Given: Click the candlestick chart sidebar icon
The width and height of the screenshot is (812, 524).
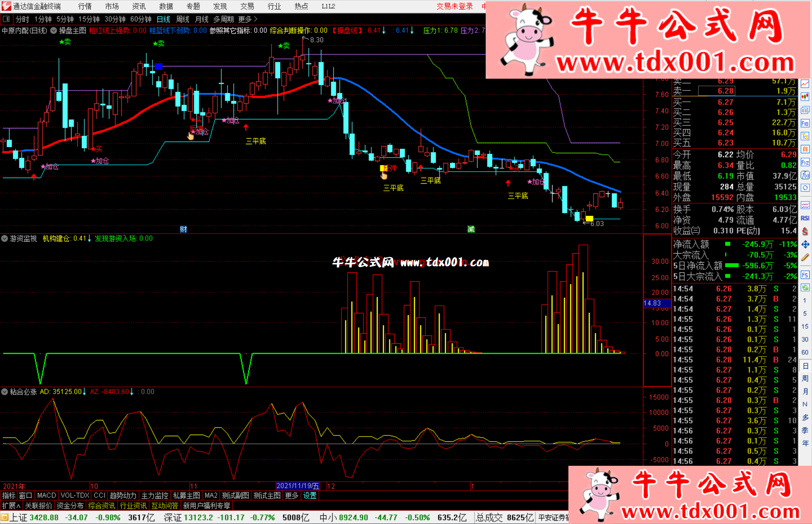Looking at the screenshot, I should click(x=805, y=97).
